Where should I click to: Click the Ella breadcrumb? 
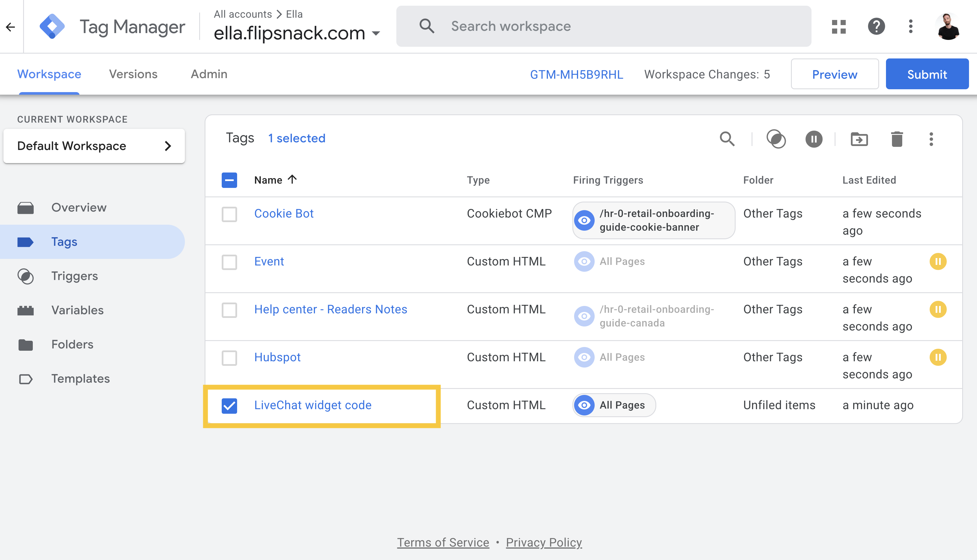(x=294, y=14)
